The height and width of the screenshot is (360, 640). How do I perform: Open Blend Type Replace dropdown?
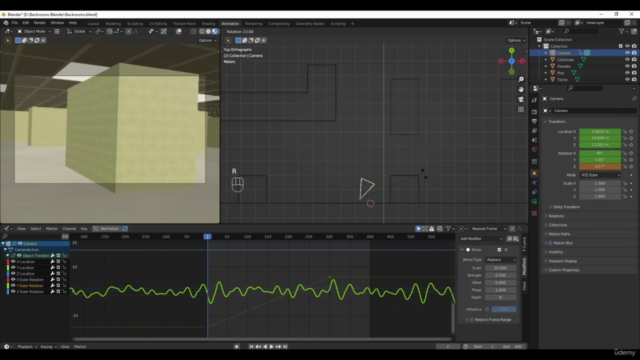tap(501, 260)
